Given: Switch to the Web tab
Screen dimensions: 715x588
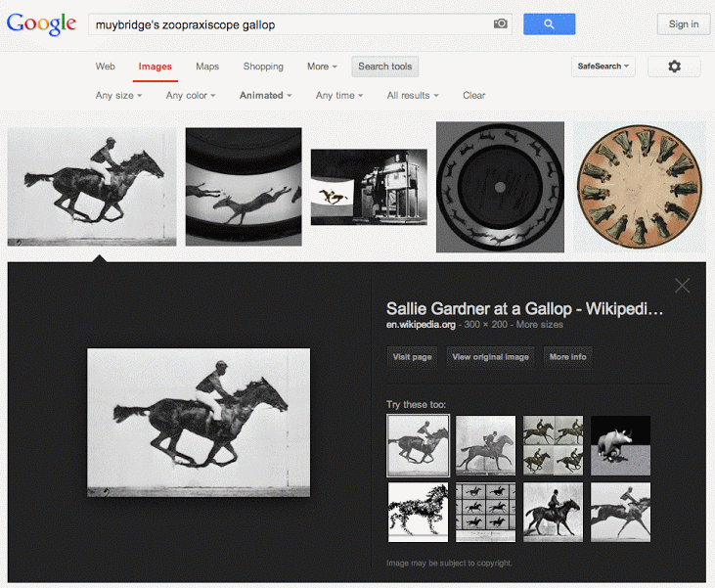Looking at the screenshot, I should 105,67.
